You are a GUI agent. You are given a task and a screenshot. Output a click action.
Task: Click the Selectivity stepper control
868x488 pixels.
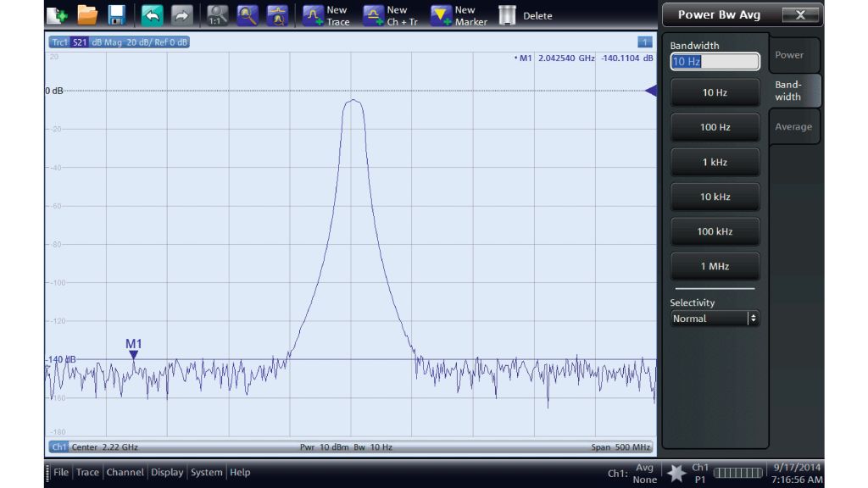(753, 318)
